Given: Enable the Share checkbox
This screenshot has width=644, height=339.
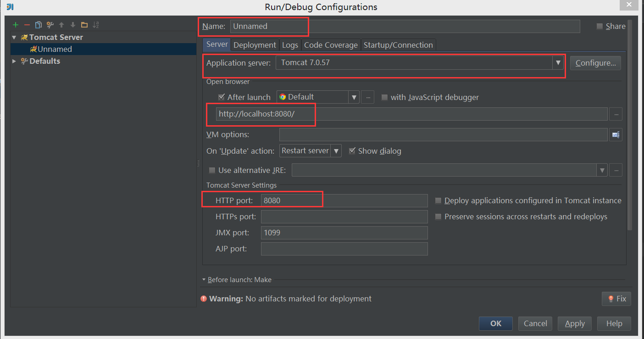Looking at the screenshot, I should coord(600,27).
